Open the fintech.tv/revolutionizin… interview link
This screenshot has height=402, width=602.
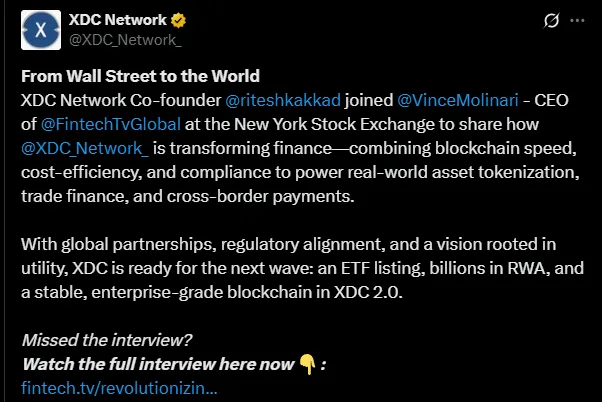(x=118, y=386)
